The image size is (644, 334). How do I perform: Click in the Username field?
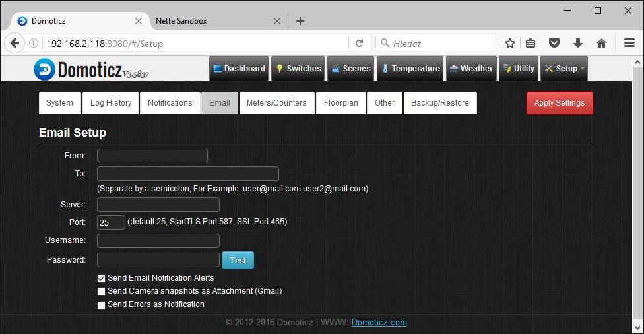click(158, 240)
